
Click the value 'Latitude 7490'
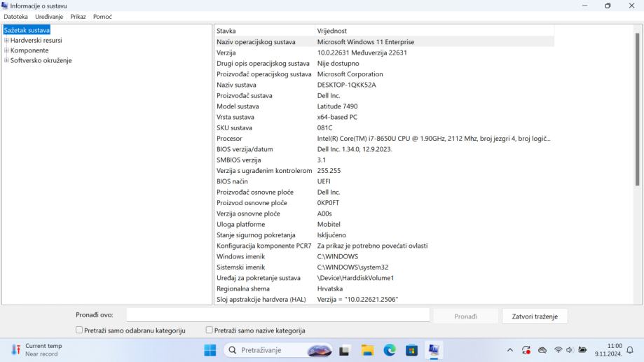(337, 106)
